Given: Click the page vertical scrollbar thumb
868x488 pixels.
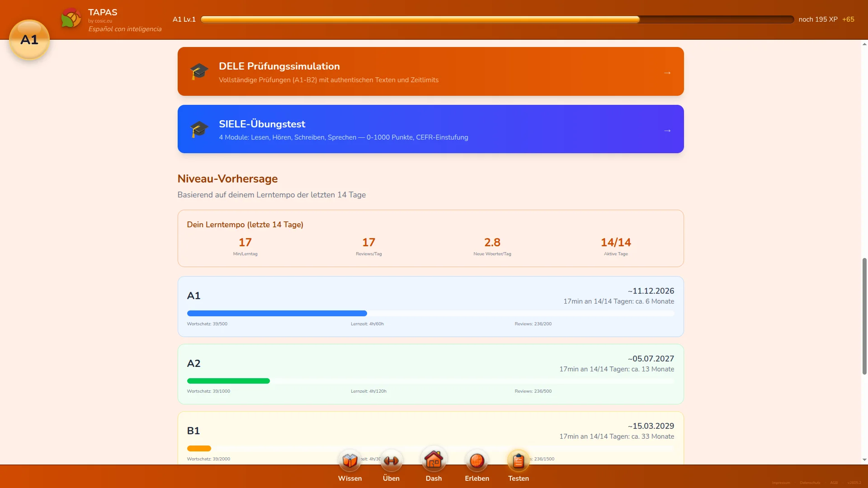Looking at the screenshot, I should tap(864, 316).
